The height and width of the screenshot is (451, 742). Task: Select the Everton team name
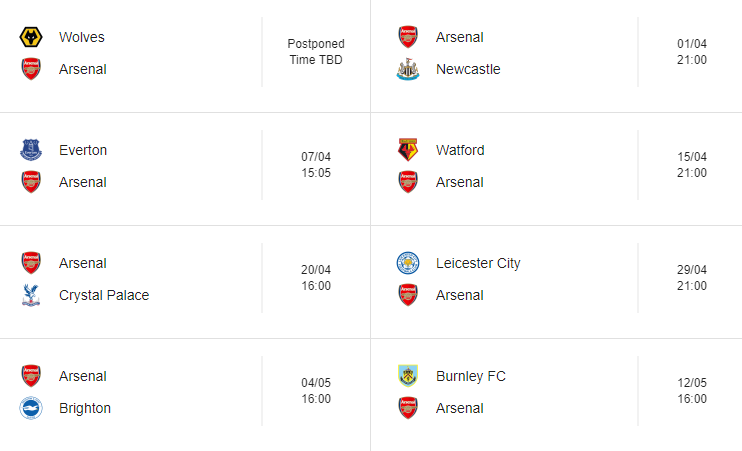point(83,151)
